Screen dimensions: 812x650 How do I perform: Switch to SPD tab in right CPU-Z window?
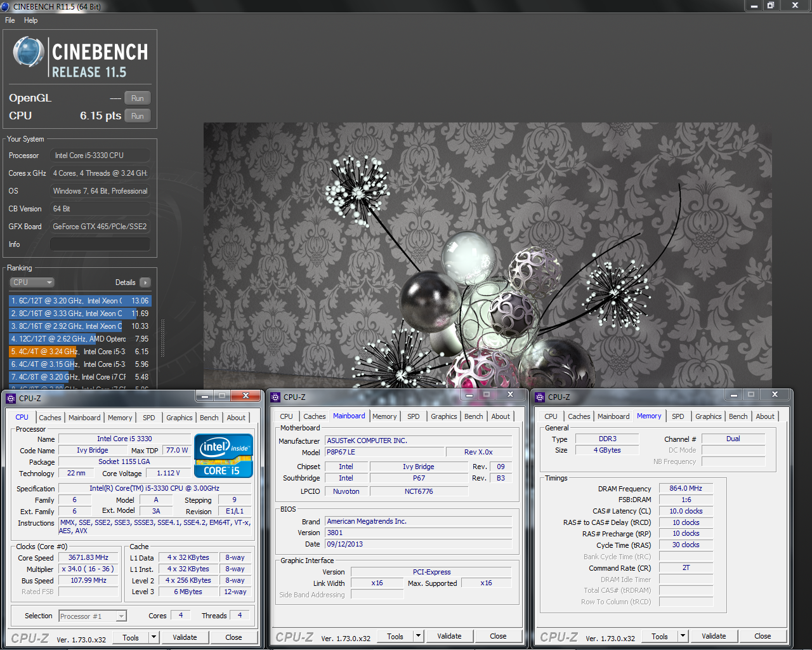pos(678,416)
